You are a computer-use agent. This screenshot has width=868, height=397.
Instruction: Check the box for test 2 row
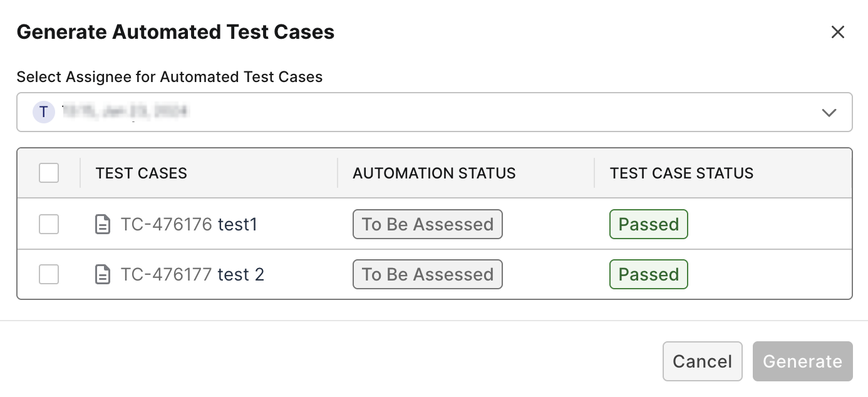tap(49, 274)
